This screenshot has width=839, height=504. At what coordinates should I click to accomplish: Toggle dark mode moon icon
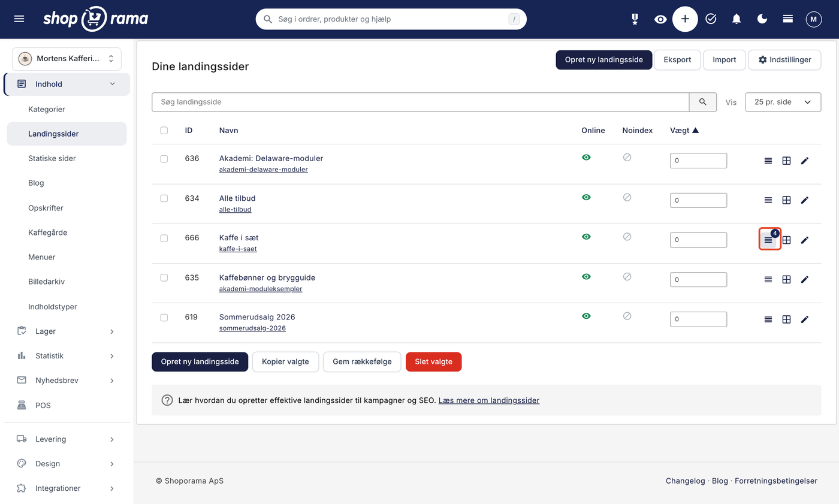click(x=762, y=19)
